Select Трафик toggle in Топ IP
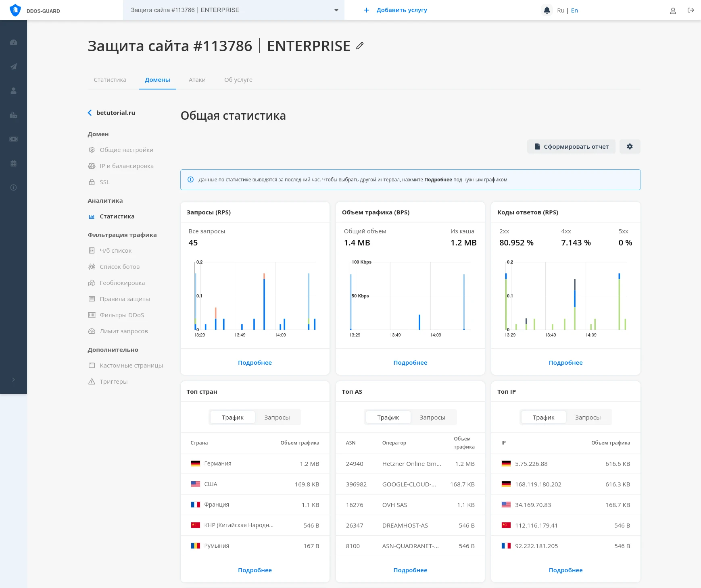 pyautogui.click(x=543, y=418)
